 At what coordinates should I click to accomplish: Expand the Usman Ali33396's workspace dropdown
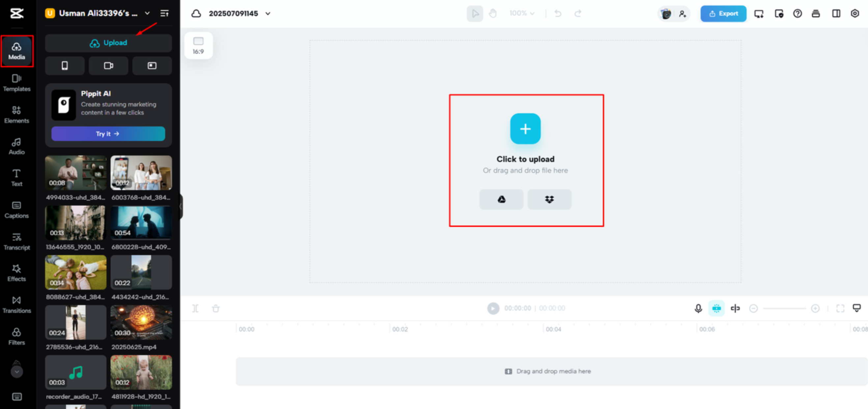147,14
